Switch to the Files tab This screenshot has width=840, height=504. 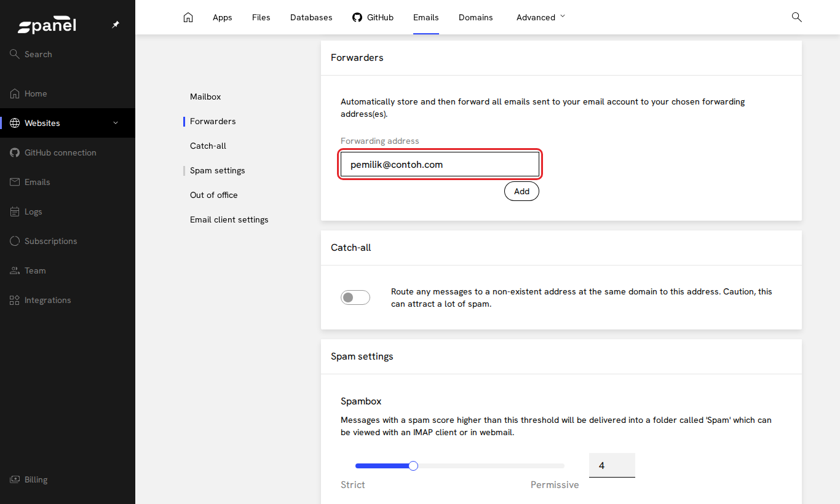coord(261,17)
